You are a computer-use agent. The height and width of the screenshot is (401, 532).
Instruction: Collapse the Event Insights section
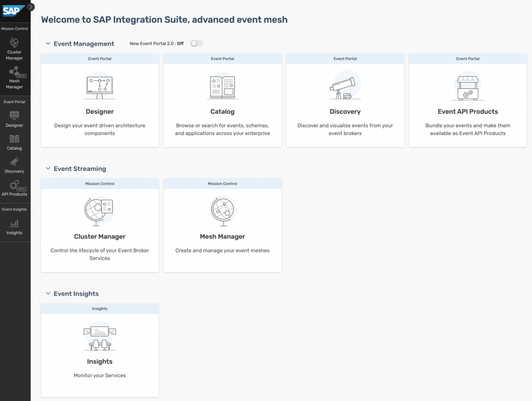click(48, 293)
